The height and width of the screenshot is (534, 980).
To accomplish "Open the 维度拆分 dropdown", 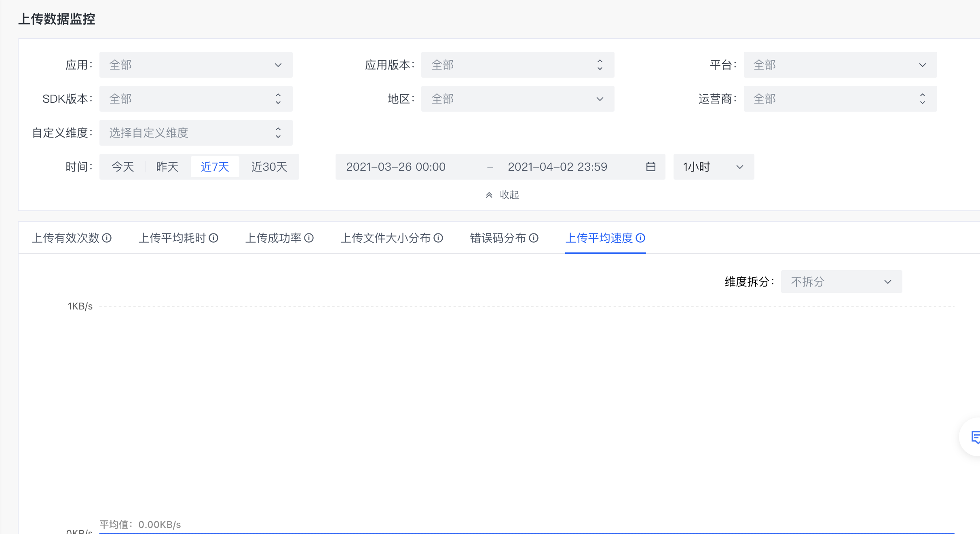I will [841, 282].
